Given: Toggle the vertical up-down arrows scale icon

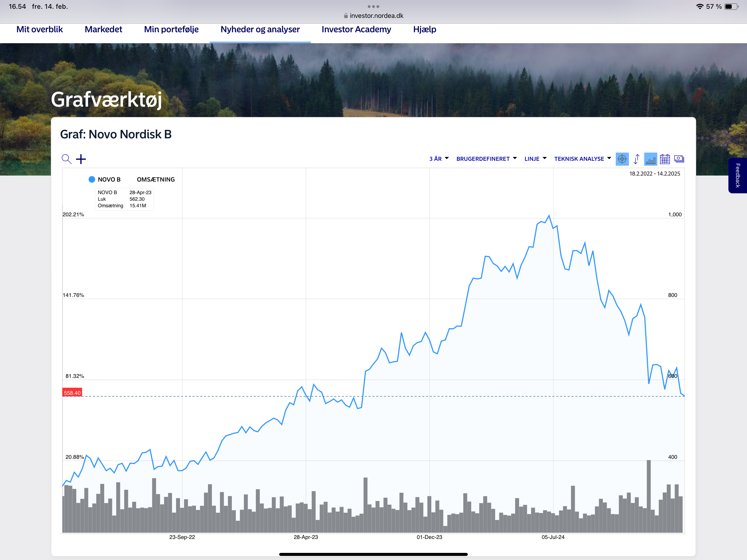Looking at the screenshot, I should click(x=637, y=159).
